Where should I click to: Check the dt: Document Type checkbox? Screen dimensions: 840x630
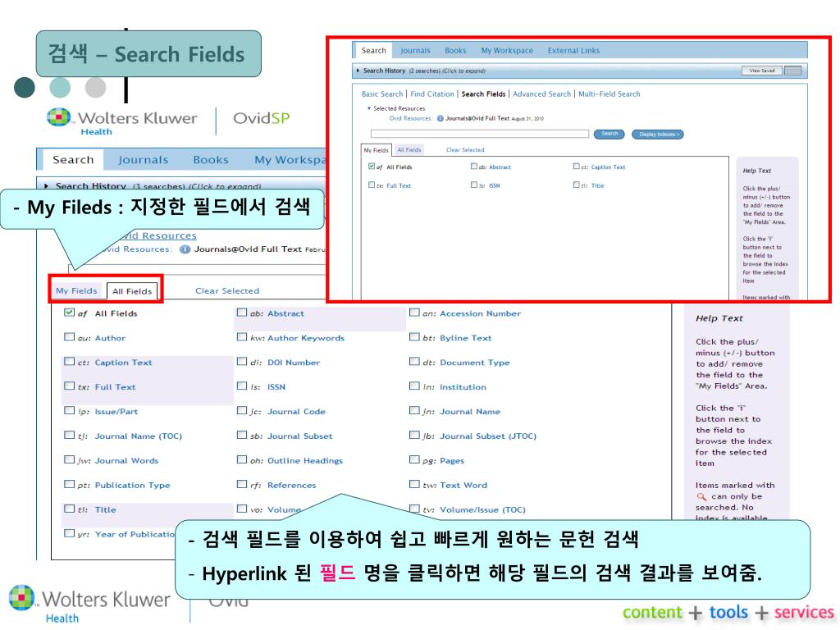click(x=414, y=362)
